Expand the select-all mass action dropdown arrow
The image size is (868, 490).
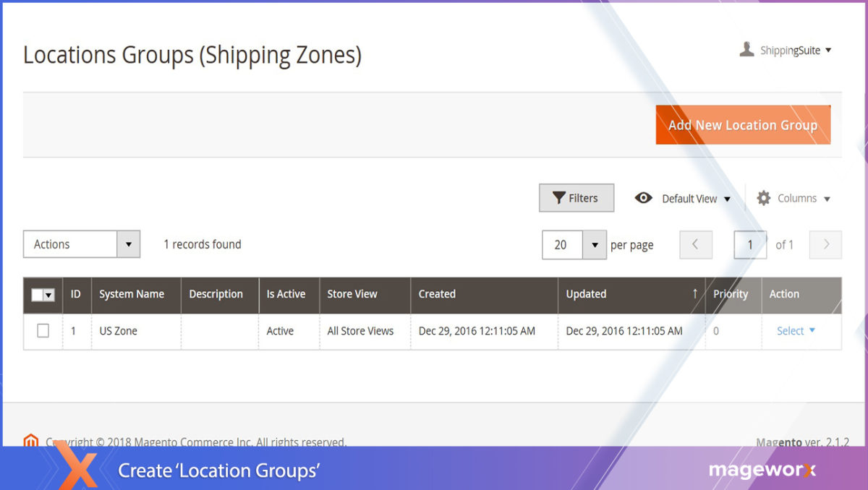pos(50,295)
